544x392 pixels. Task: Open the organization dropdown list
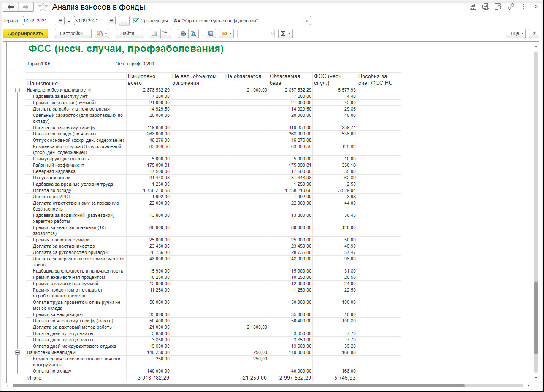(307, 21)
